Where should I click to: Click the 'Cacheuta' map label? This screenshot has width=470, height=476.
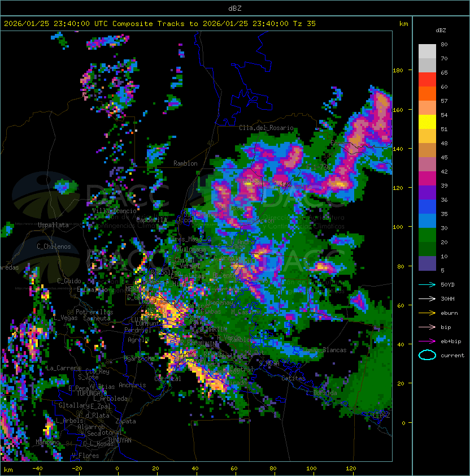(97, 318)
